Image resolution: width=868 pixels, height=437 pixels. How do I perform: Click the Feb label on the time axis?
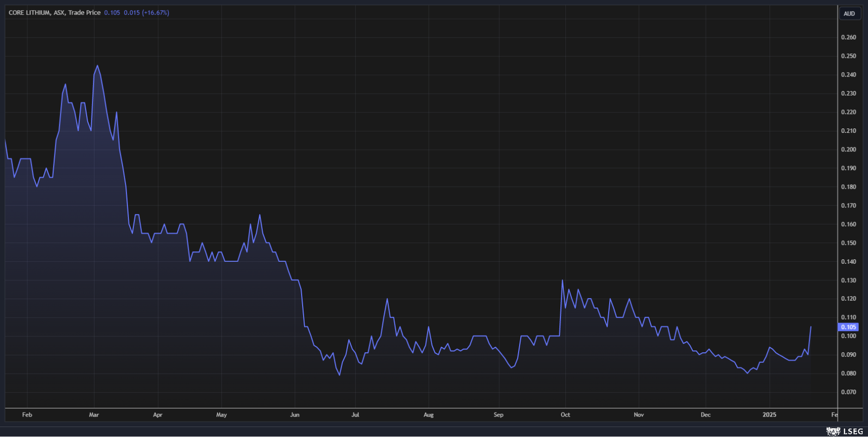[x=27, y=415]
